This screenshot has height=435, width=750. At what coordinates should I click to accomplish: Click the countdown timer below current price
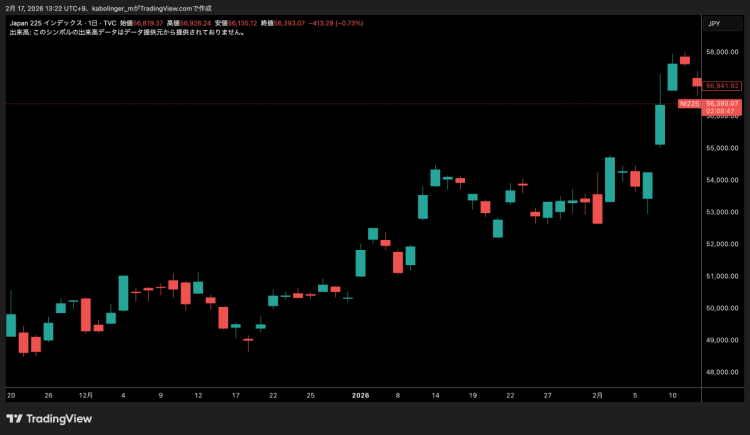pos(721,111)
